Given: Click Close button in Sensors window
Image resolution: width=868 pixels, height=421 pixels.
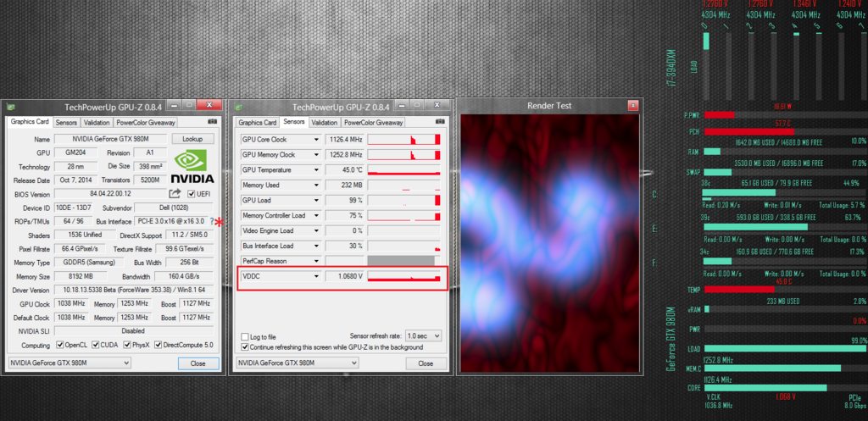Looking at the screenshot, I should coord(426,363).
